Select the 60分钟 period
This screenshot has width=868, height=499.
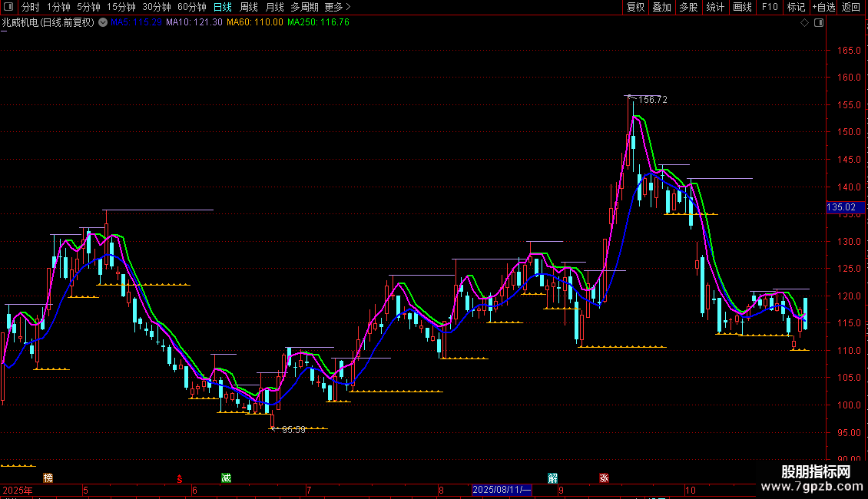[192, 7]
